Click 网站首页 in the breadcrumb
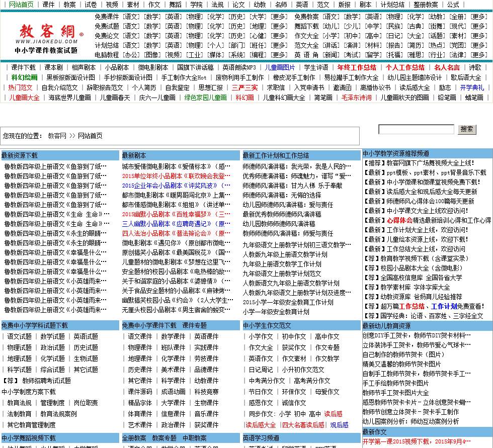Viewport: 493px width, 448px height. point(90,136)
